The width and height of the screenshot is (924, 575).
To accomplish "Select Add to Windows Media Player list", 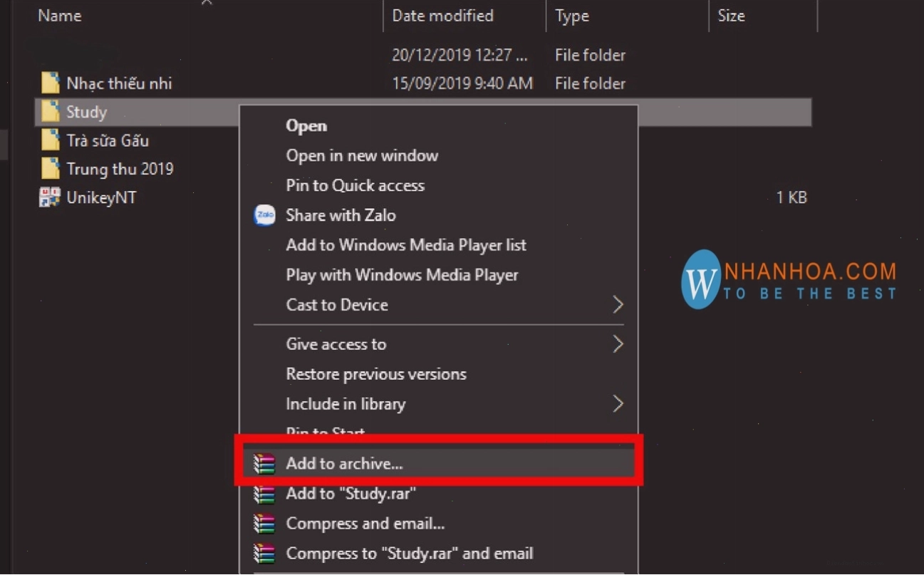I will pyautogui.click(x=406, y=245).
